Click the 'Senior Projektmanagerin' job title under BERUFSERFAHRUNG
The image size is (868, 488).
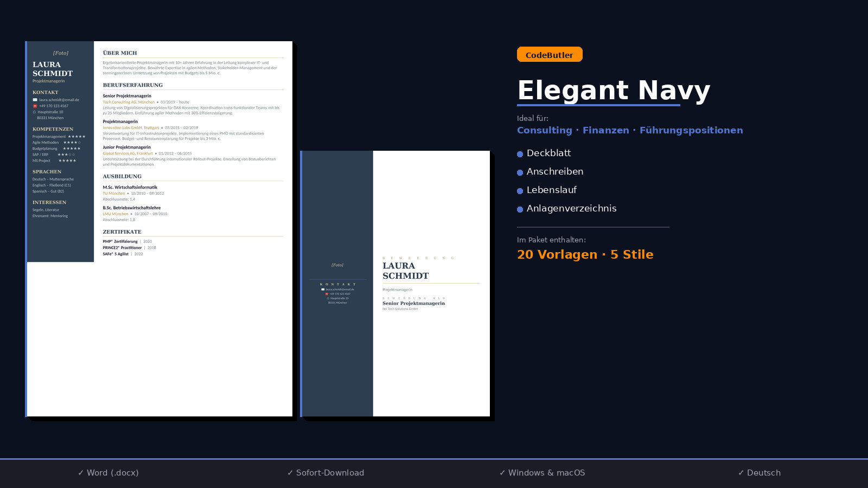click(x=127, y=96)
